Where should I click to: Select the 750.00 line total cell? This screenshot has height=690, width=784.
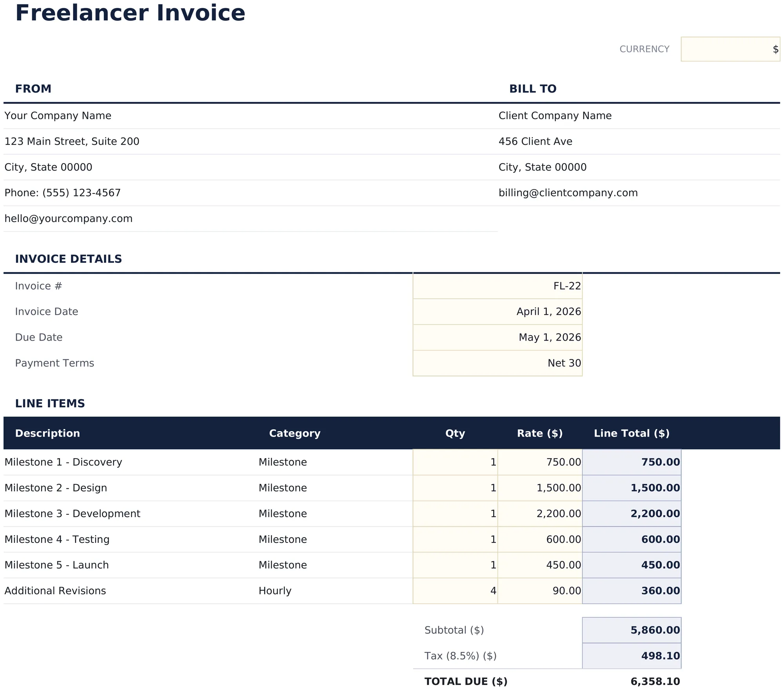[632, 462]
